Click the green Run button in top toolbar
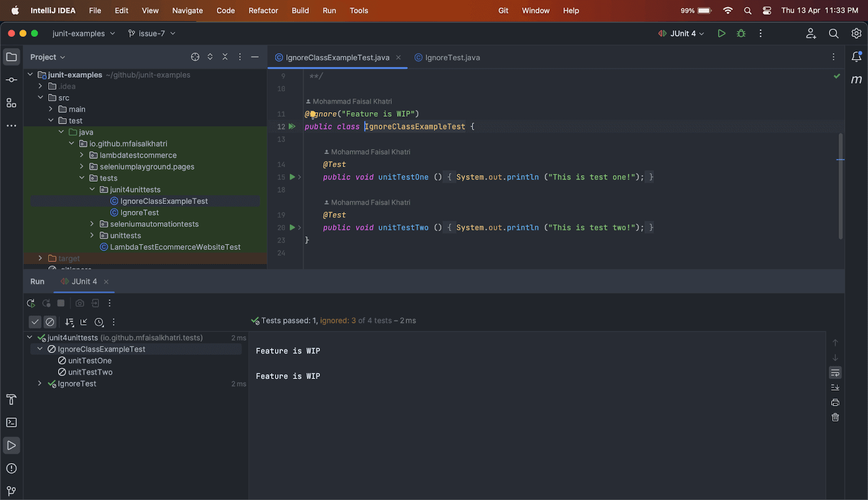The height and width of the screenshot is (500, 868). pos(721,34)
